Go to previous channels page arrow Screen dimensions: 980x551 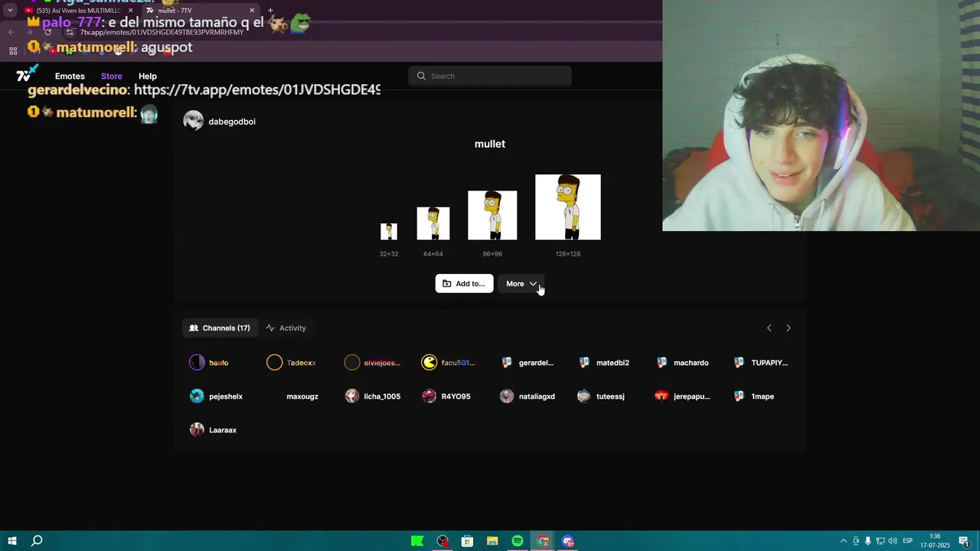pyautogui.click(x=769, y=328)
